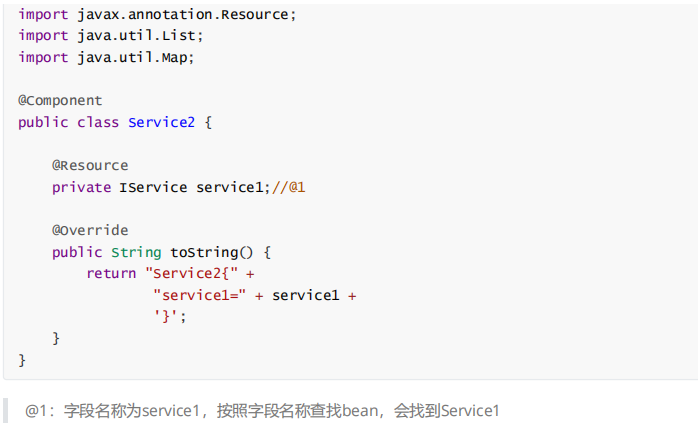This screenshot has width=698, height=433.
Task: Click the @Resource annotation
Action: [90, 165]
